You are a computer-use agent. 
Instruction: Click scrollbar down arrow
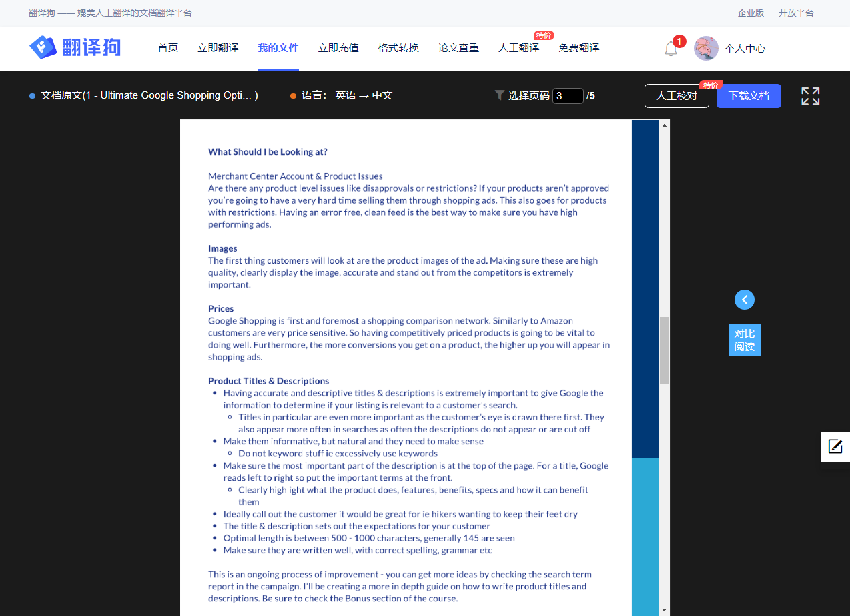pyautogui.click(x=664, y=610)
